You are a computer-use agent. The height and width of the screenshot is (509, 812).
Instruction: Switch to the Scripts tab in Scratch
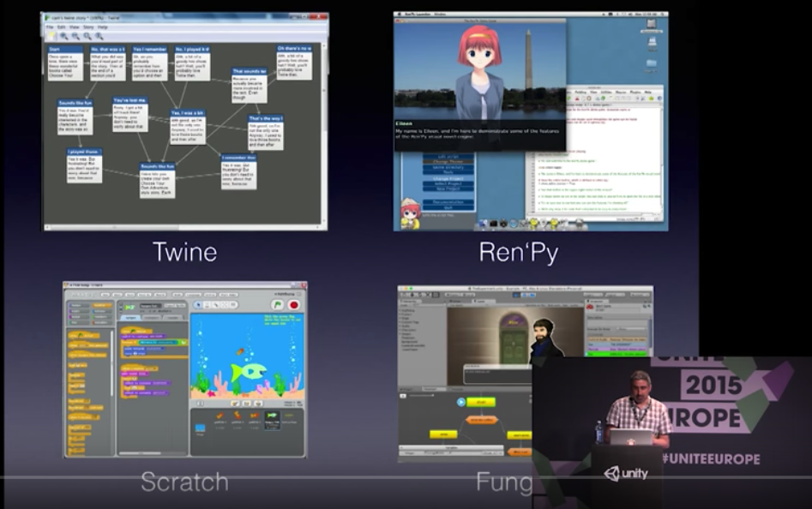coord(130,318)
